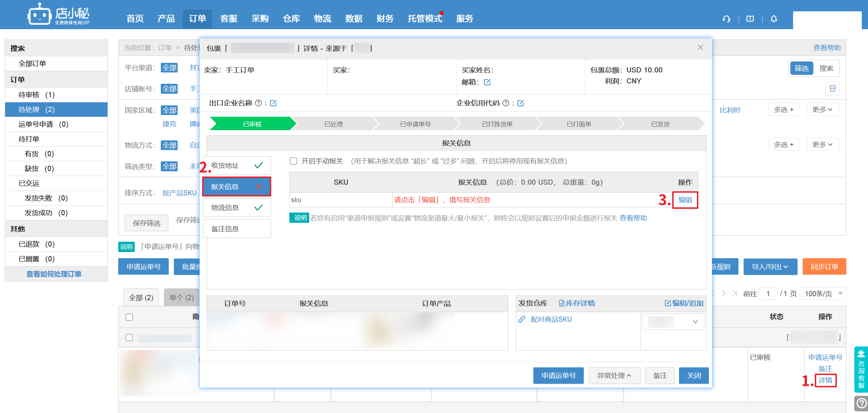The image size is (868, 413).
Task: Open the help book icon in header
Action: [750, 19]
